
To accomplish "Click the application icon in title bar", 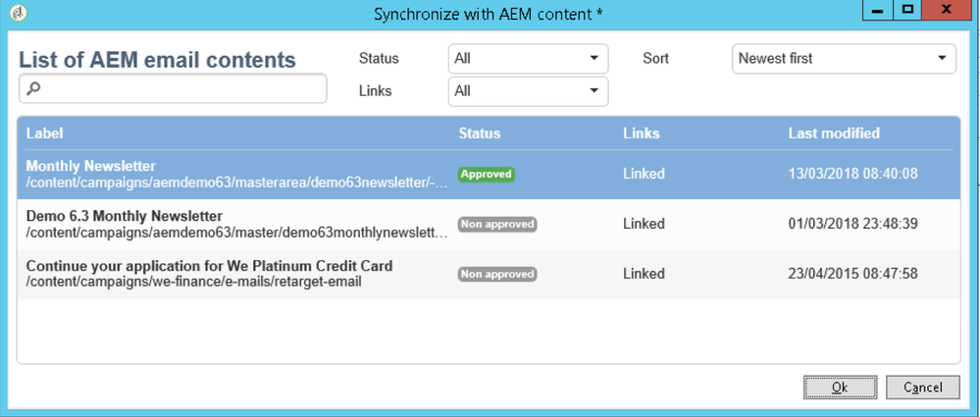I will click(18, 13).
